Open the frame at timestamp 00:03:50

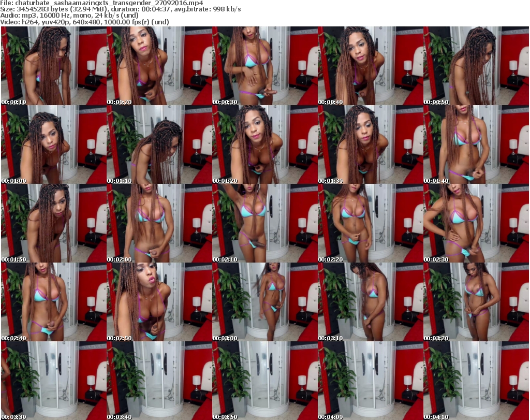(x=264, y=381)
